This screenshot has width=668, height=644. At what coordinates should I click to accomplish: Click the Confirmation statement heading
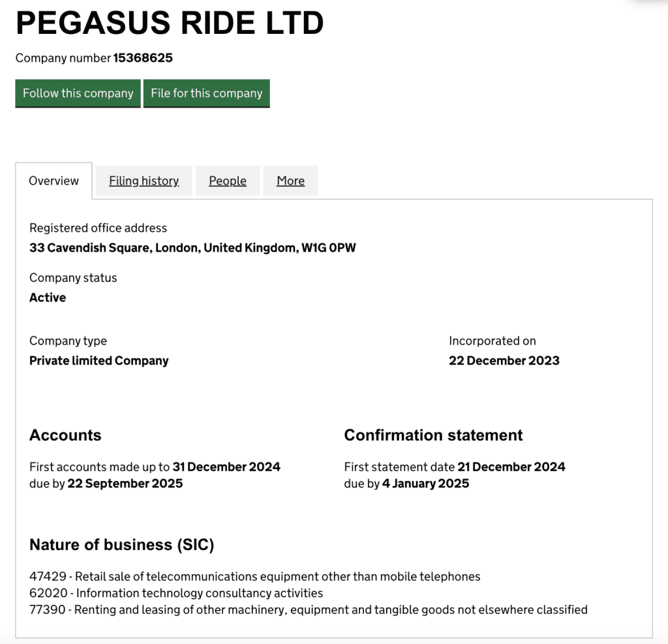click(x=433, y=435)
